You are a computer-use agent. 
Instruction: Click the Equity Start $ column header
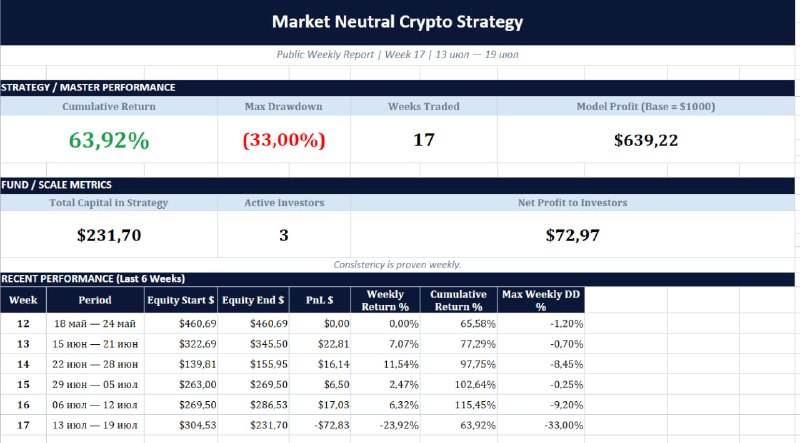pos(181,300)
